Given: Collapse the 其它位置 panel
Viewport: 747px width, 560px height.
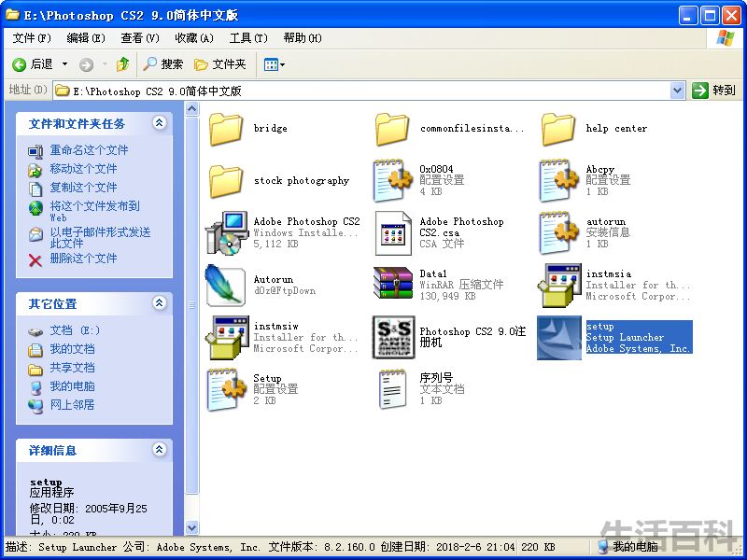Looking at the screenshot, I should click(160, 303).
